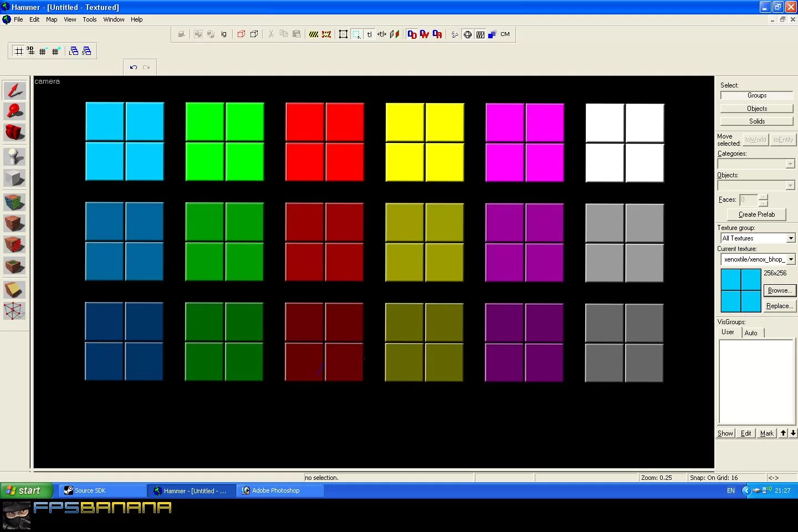Open the Toggle Texture Application tool

coord(15,202)
